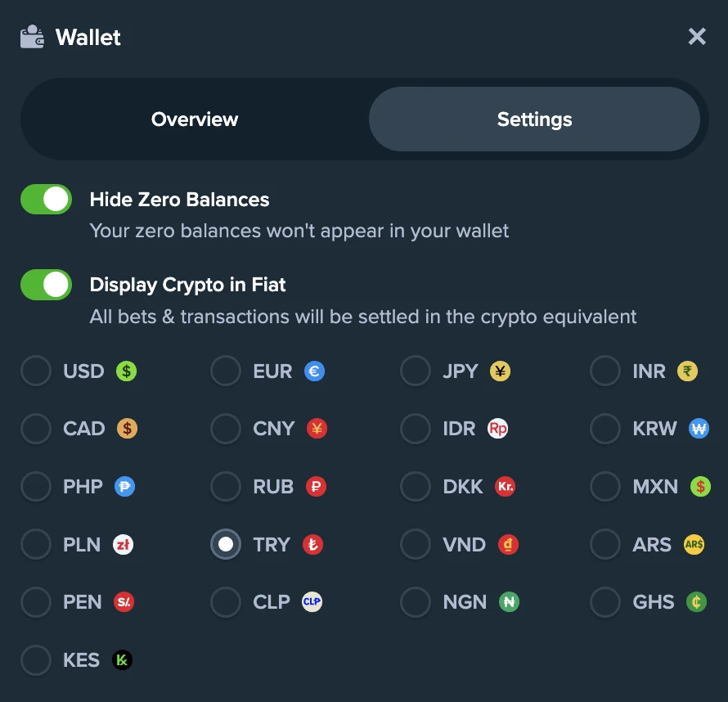Open the Settings tab

click(534, 119)
